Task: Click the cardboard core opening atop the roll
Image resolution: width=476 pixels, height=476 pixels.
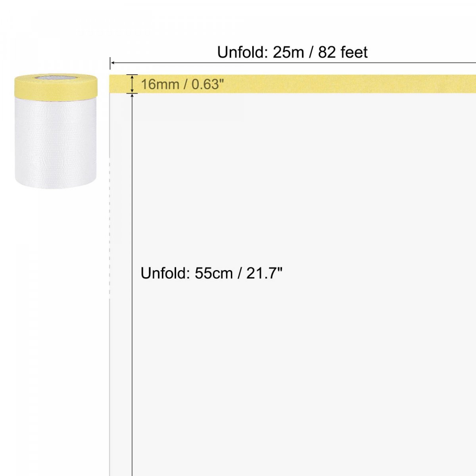Action: point(55,77)
